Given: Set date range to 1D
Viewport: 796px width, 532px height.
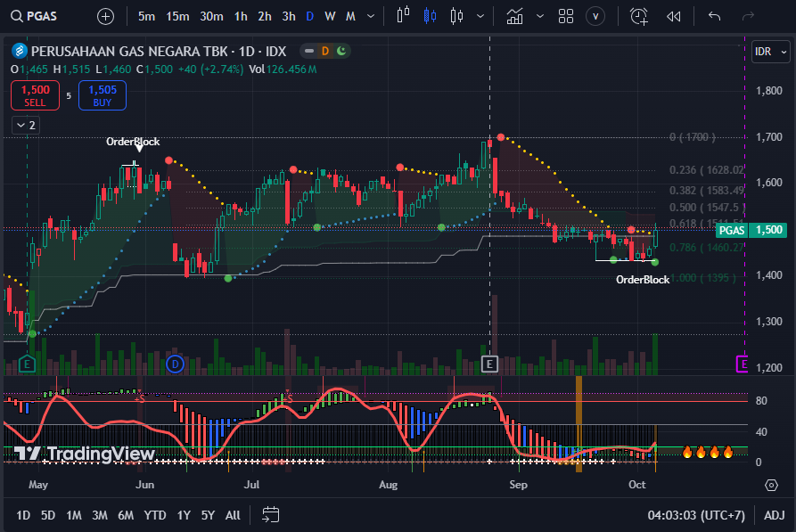Looking at the screenshot, I should coord(23,515).
